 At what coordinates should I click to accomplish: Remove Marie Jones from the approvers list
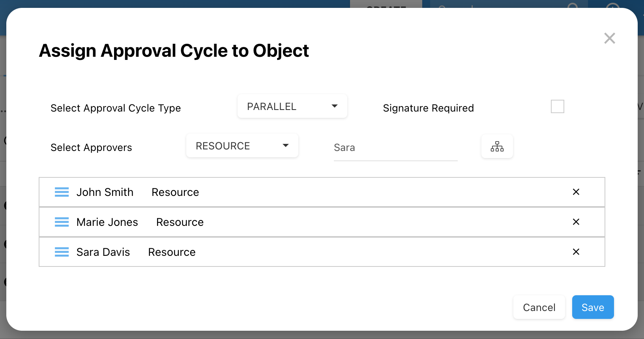[576, 222]
